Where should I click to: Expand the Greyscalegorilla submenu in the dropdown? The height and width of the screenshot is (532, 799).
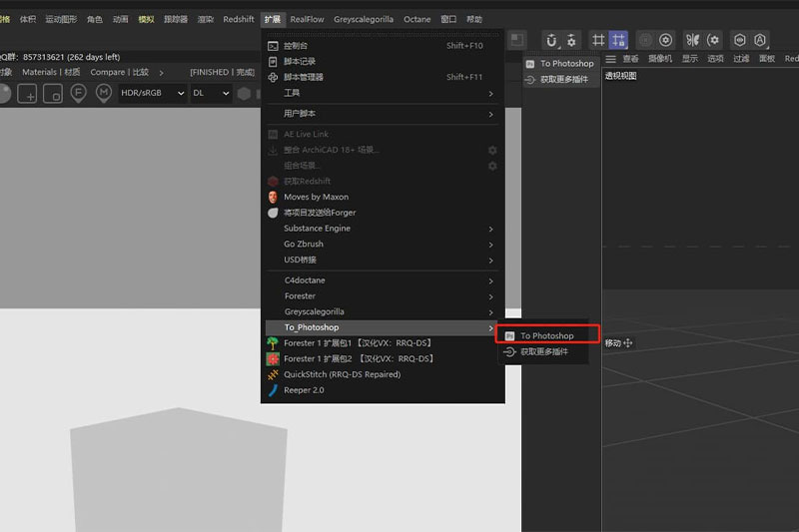click(x=383, y=312)
